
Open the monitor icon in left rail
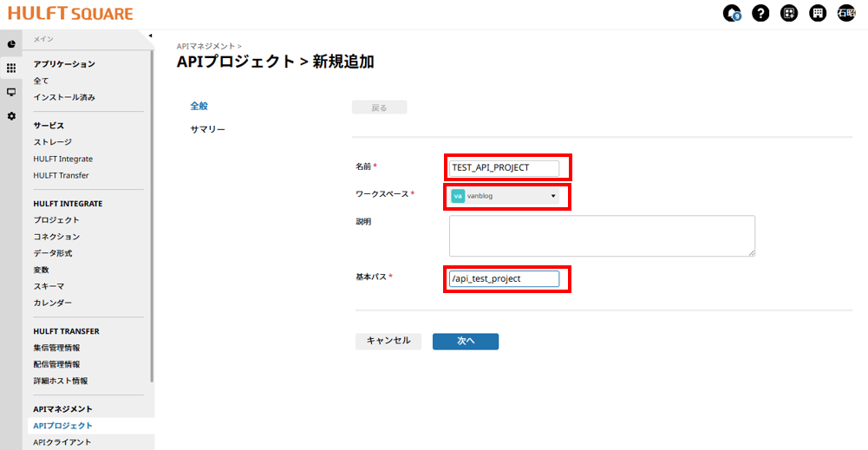[11, 92]
